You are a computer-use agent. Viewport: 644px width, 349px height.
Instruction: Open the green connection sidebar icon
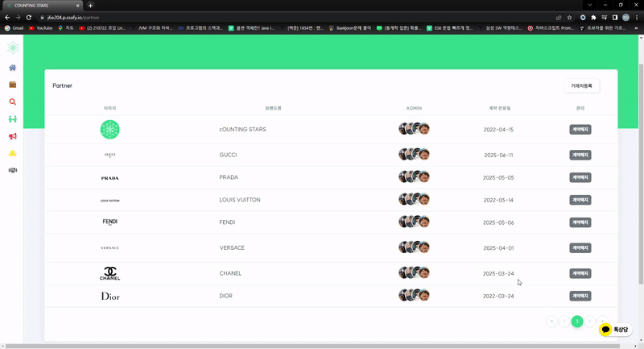coord(12,119)
